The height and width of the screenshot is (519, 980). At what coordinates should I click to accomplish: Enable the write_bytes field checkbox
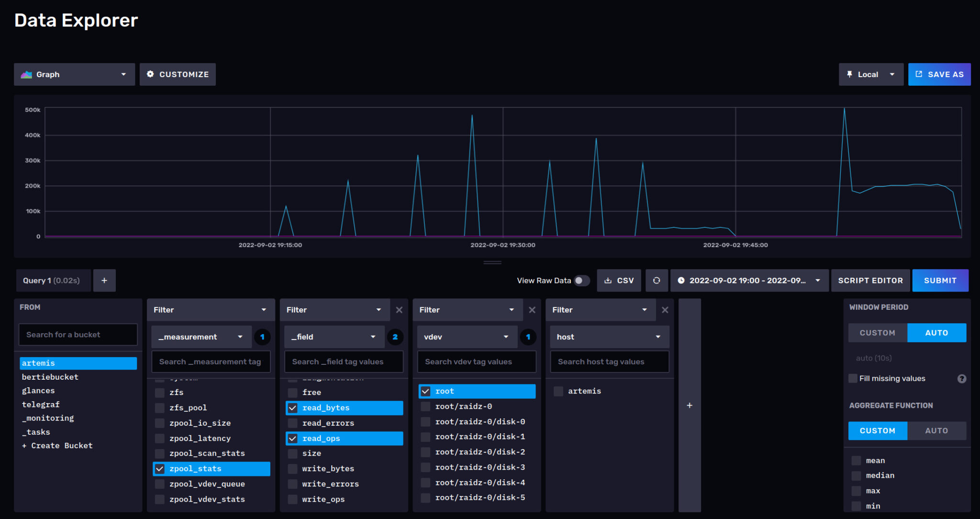click(x=292, y=468)
